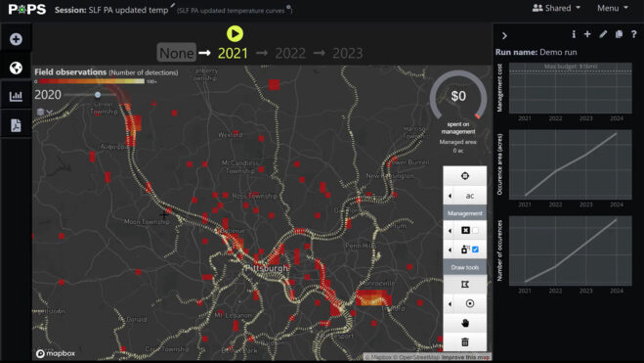Open the Shared dropdown
Image resolution: width=644 pixels, height=363 pixels.
click(556, 8)
